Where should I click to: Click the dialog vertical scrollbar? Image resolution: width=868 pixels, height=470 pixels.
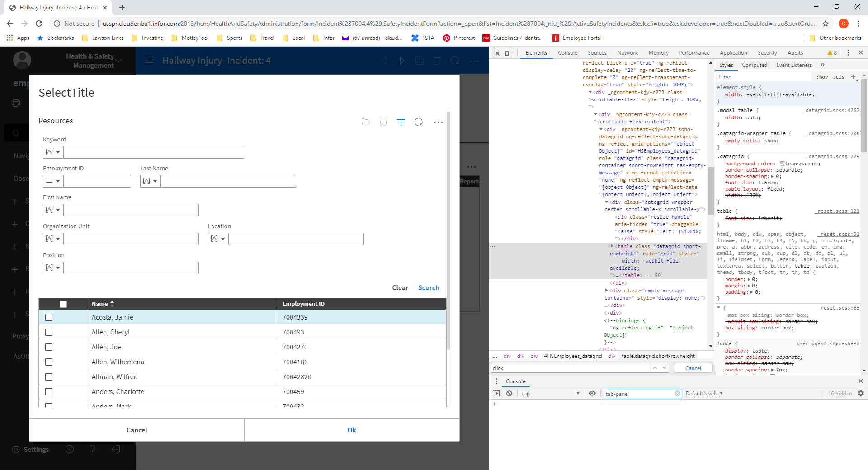(x=448, y=230)
